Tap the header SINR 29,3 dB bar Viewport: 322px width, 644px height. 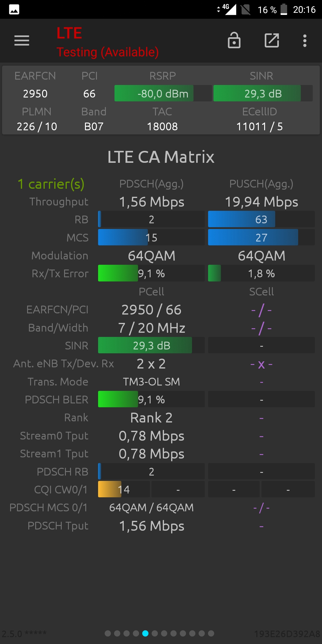[x=263, y=93]
